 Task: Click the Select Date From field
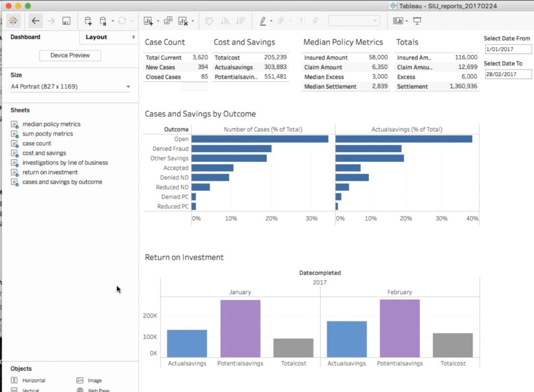[507, 50]
